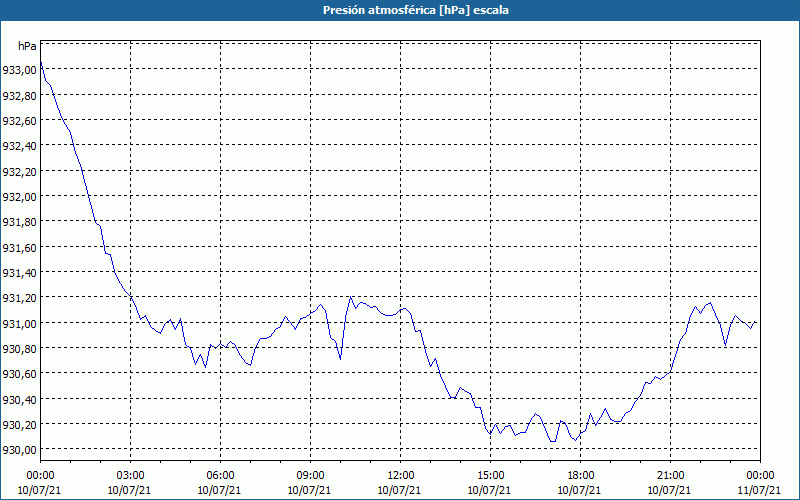Click the 931,80 y-axis value
This screenshot has height=500, width=800.
(x=19, y=222)
